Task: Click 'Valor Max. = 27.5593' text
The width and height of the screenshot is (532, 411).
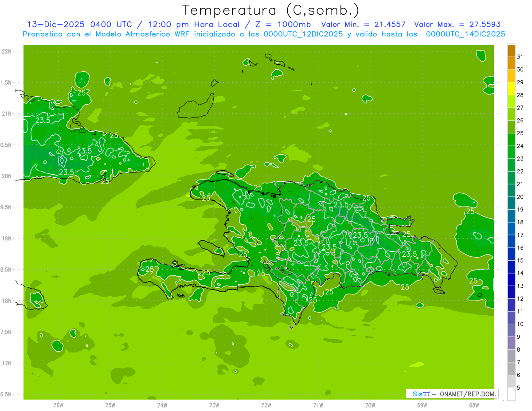Action: pyautogui.click(x=457, y=24)
